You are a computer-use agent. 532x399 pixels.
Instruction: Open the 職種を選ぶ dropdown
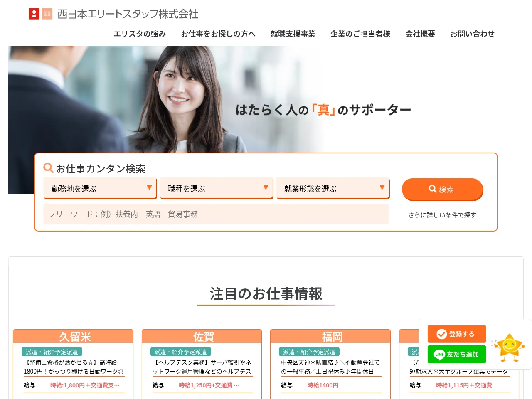point(217,188)
